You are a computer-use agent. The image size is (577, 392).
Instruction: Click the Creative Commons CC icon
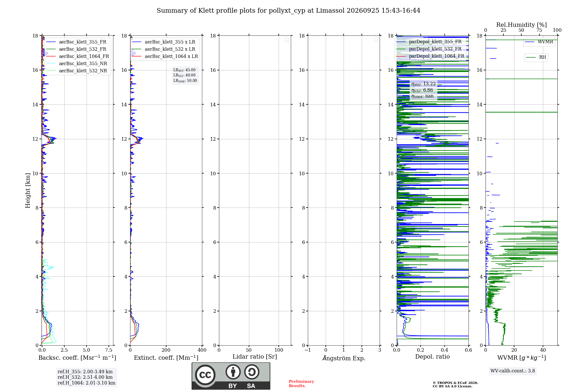coord(205,375)
